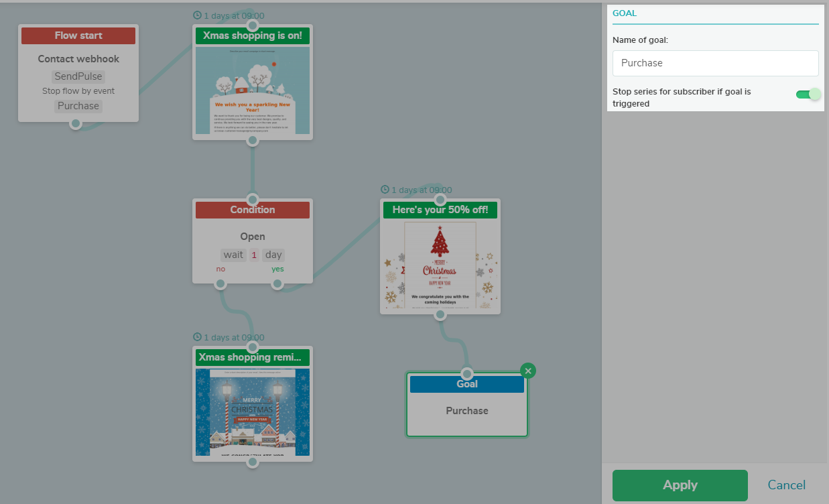Select the top connector of Here's your 50% off!
The height and width of the screenshot is (504, 829).
440,200
